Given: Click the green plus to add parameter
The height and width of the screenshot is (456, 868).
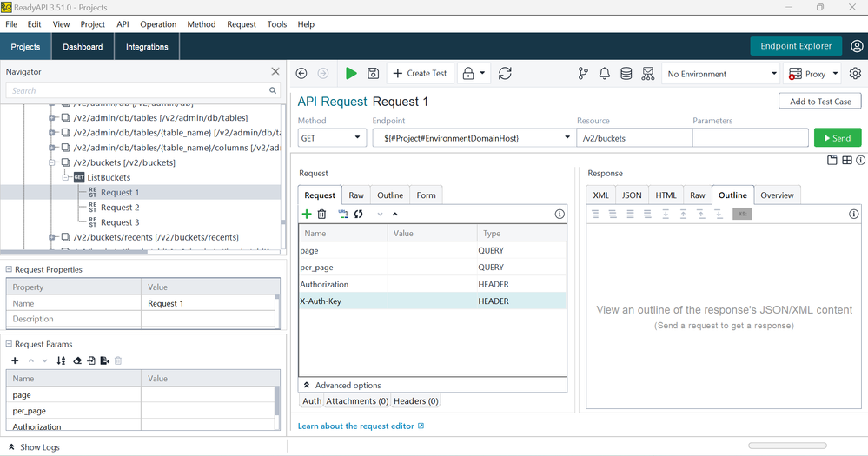Looking at the screenshot, I should click(307, 214).
